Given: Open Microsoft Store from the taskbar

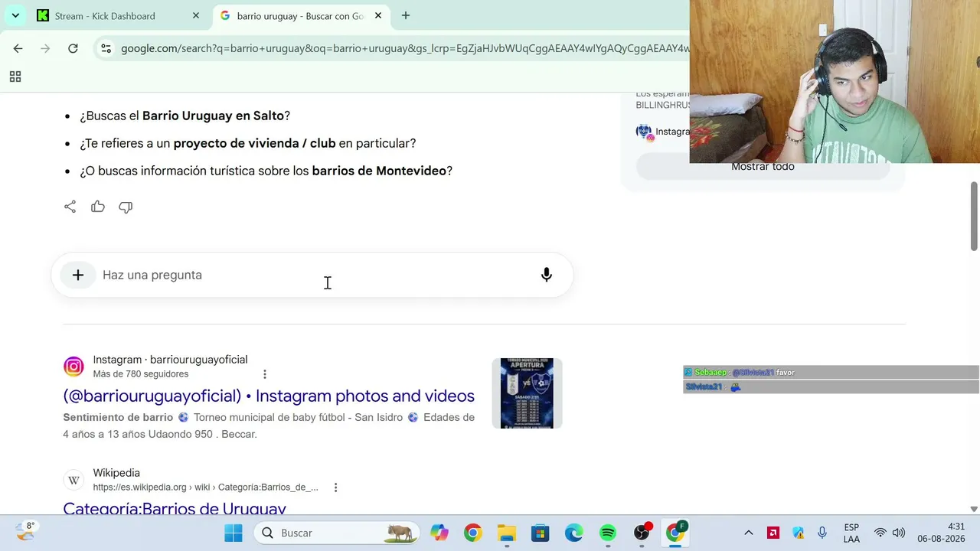Looking at the screenshot, I should click(x=540, y=533).
